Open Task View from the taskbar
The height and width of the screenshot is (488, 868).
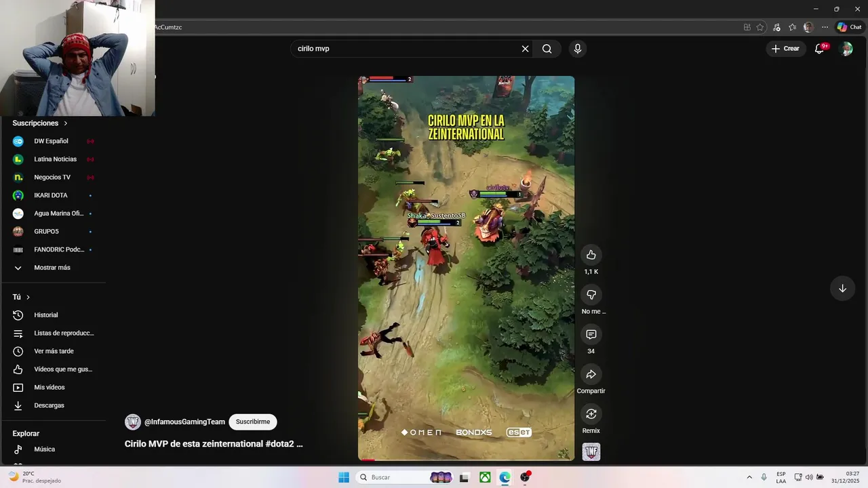465,477
